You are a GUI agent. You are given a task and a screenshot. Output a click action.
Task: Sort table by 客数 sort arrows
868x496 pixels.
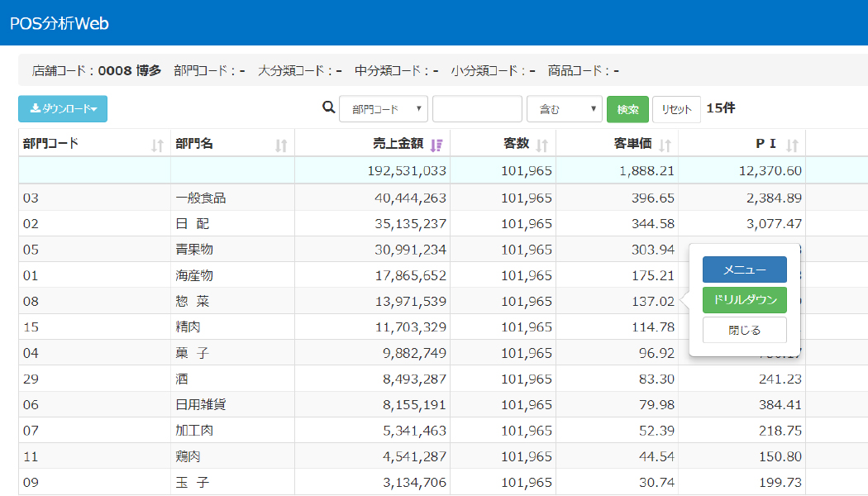tap(542, 145)
